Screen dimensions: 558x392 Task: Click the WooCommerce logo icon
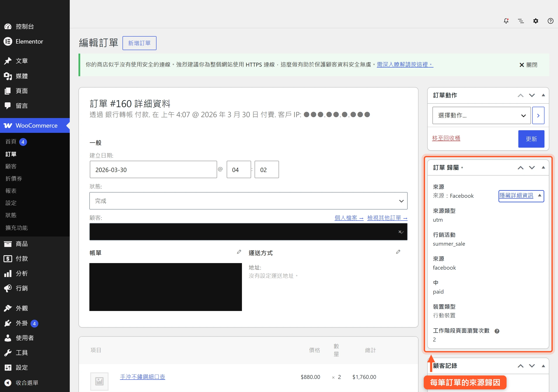pos(8,126)
